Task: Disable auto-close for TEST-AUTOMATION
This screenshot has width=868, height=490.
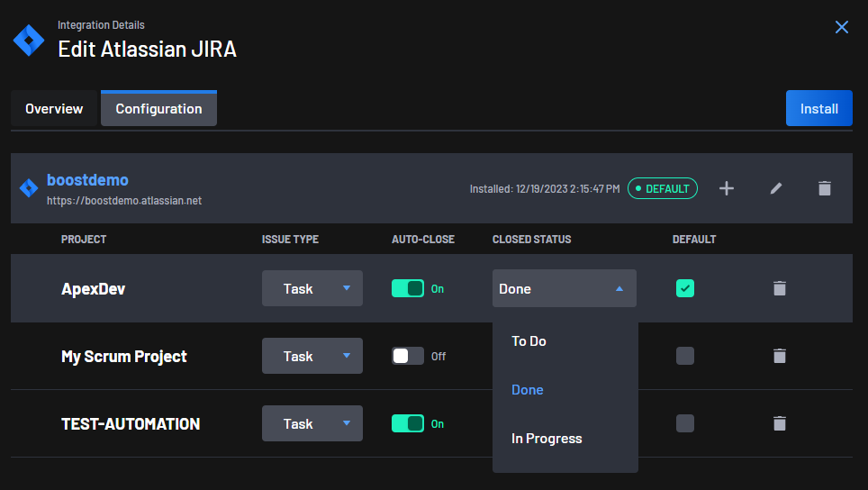Action: click(x=408, y=423)
